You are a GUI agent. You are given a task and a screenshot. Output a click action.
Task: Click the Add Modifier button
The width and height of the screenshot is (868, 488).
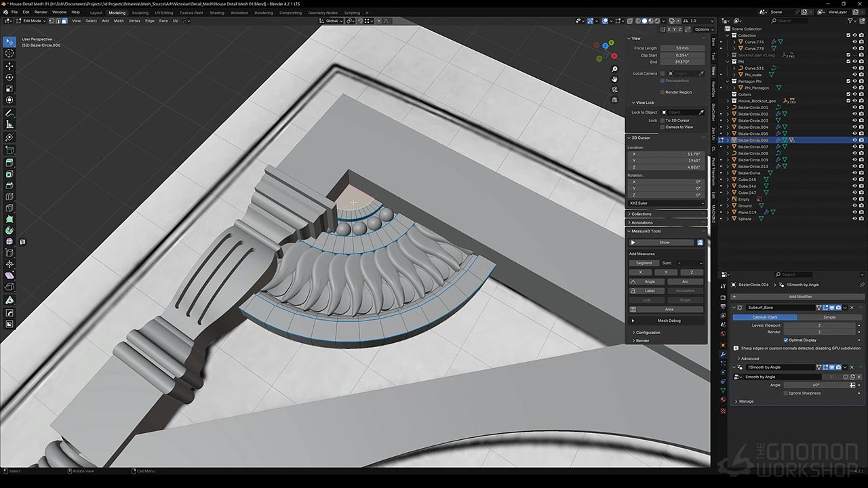click(x=800, y=296)
